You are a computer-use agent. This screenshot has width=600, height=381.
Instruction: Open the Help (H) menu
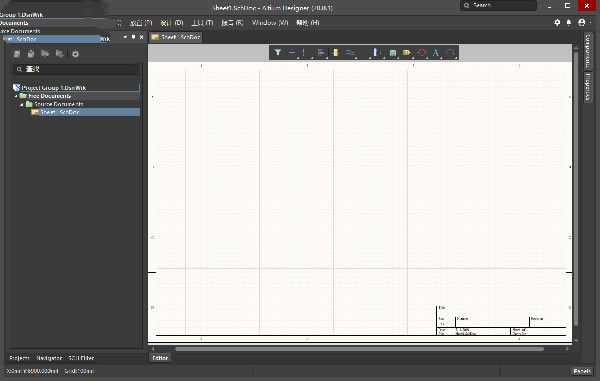(308, 23)
